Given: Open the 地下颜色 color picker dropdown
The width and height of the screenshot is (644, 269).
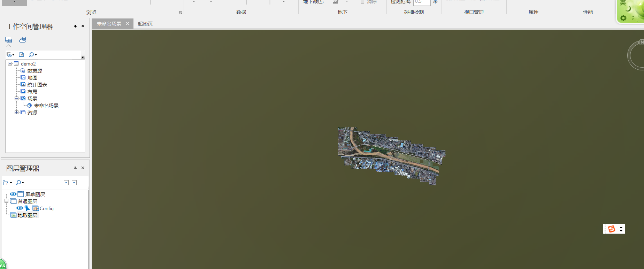Looking at the screenshot, I should point(347,2).
